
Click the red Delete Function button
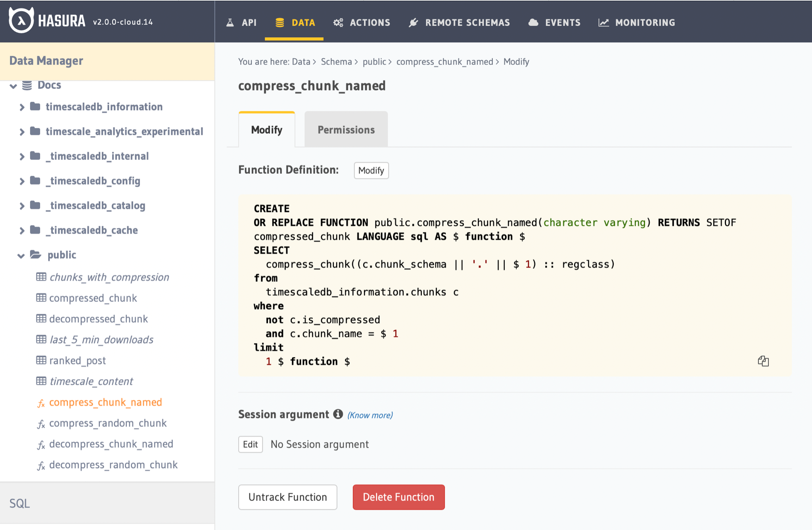click(398, 497)
